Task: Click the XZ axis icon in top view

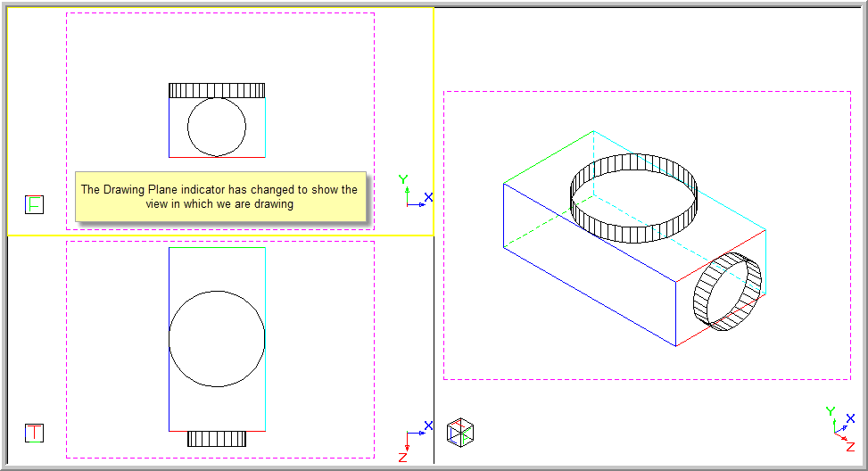Action: pos(415,440)
